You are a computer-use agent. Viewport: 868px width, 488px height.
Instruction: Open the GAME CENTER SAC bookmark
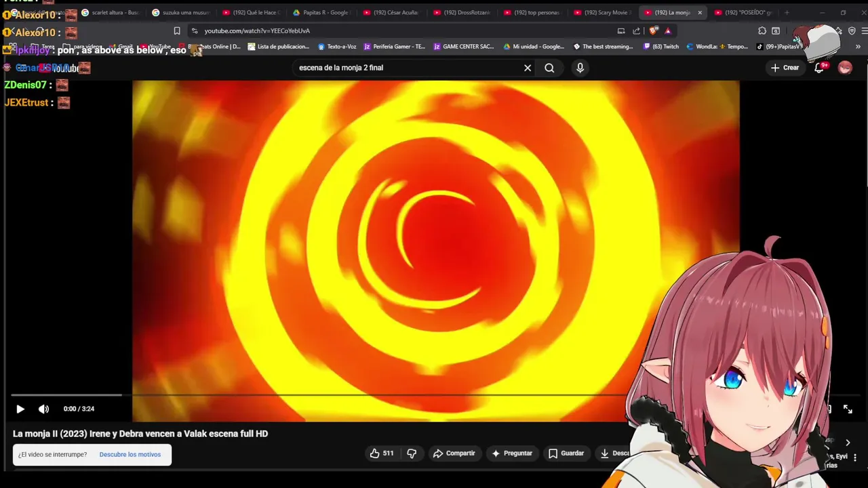click(464, 47)
